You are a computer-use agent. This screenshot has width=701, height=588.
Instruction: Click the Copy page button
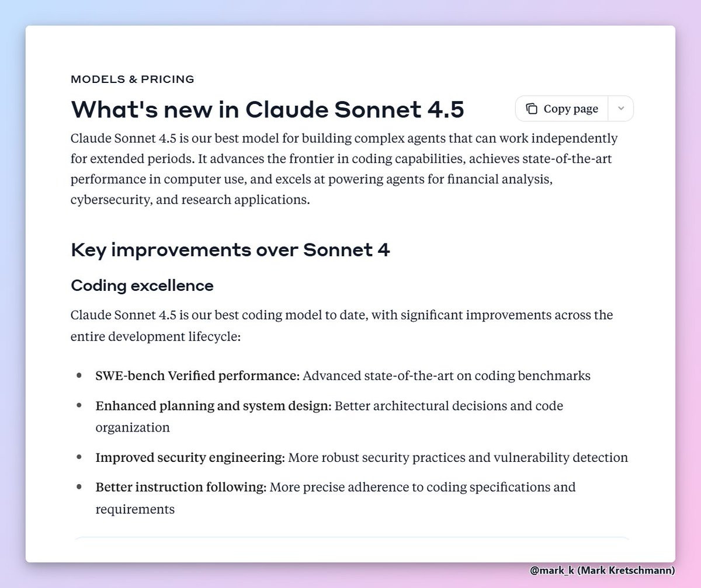(x=562, y=109)
